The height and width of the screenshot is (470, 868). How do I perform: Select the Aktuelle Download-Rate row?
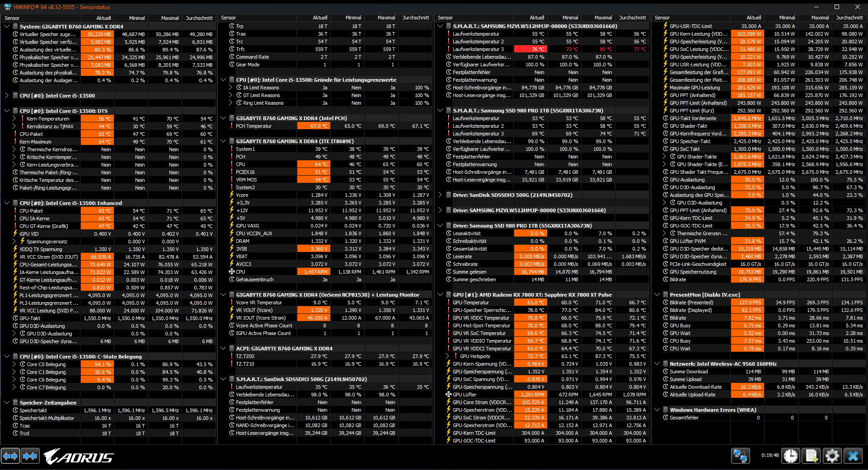(x=759, y=387)
